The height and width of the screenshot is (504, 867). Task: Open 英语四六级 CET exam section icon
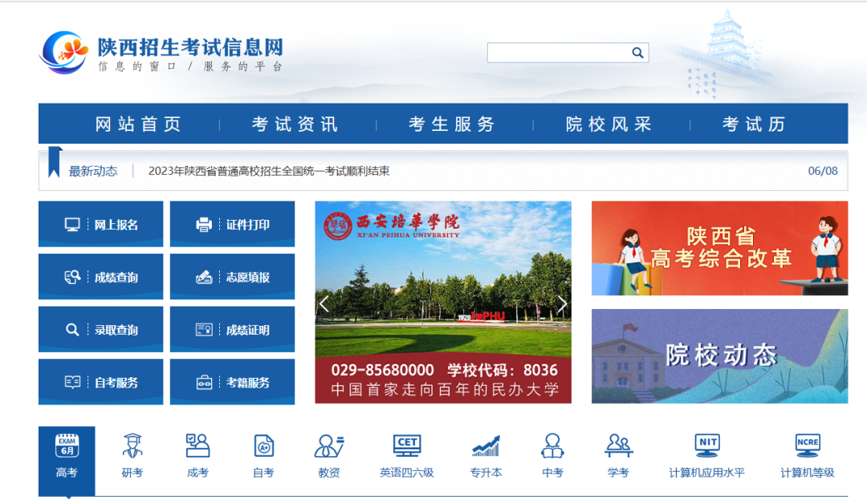click(x=407, y=453)
